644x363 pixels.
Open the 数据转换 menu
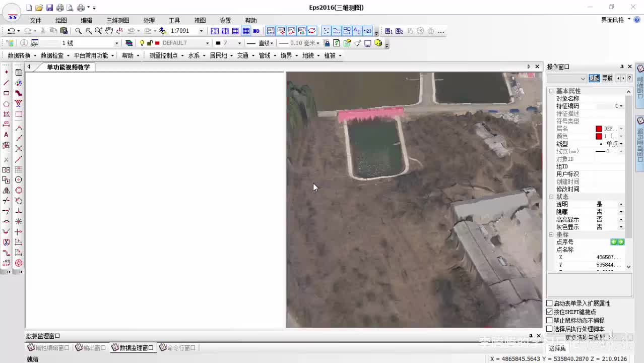(x=22, y=55)
